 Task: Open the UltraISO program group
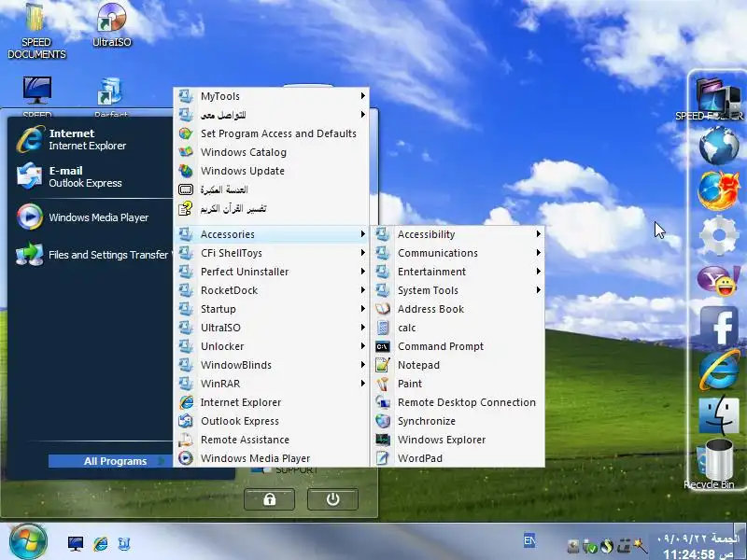(272, 328)
